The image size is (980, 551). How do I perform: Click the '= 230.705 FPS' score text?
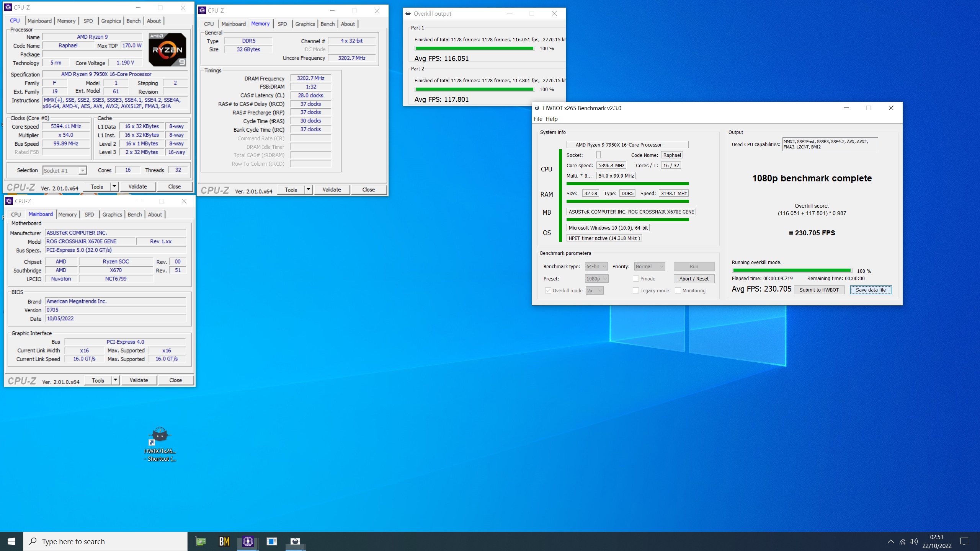click(x=812, y=233)
